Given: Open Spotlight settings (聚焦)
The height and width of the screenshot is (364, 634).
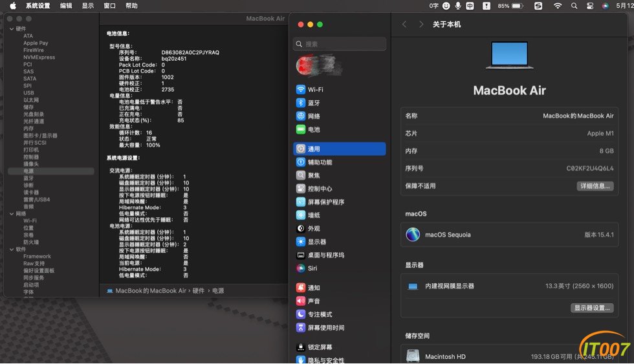Looking at the screenshot, I should [x=339, y=176].
